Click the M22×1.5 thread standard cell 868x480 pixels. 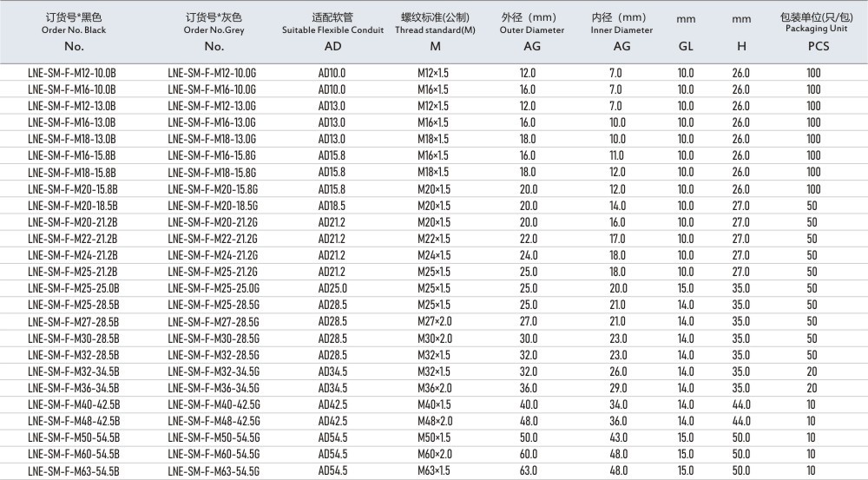click(x=433, y=239)
